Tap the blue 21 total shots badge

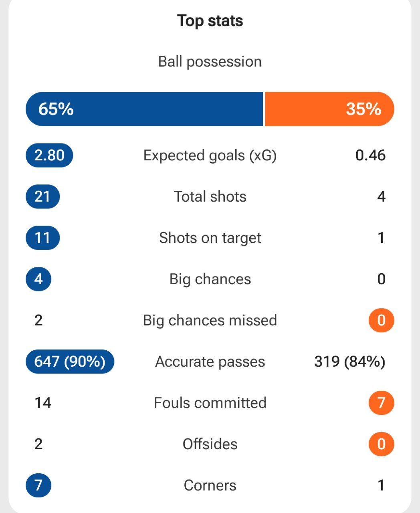point(42,196)
